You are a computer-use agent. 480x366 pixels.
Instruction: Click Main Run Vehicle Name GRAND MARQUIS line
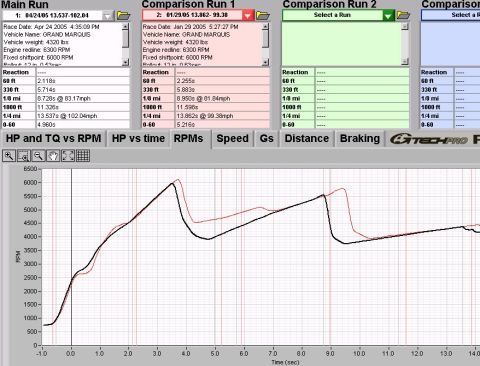click(47, 35)
